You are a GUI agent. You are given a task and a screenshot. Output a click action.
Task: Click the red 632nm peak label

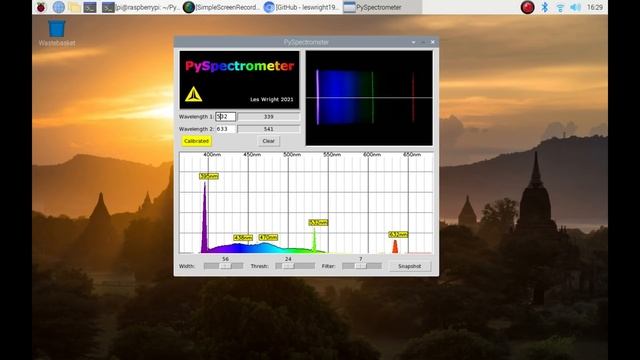398,235
